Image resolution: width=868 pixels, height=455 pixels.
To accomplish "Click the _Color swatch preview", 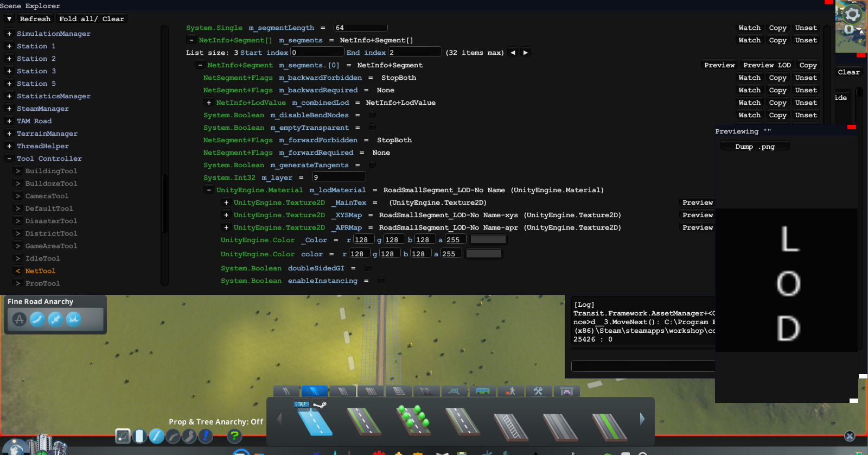I will (x=488, y=239).
